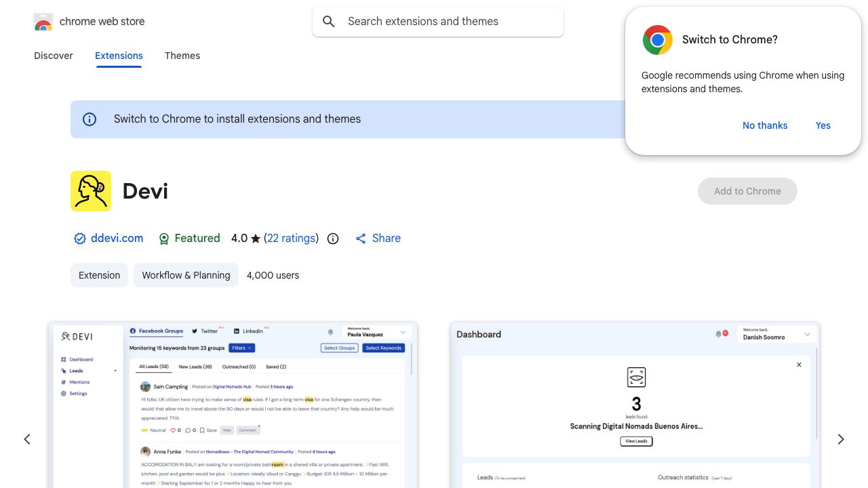Click the rating star icon
This screenshot has width=868, height=488.
pos(256,239)
